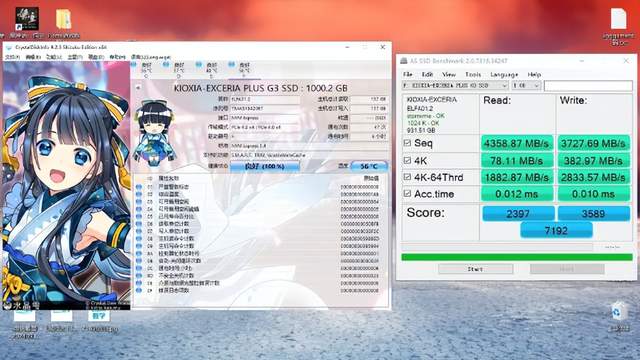
Task: Click the blue health status 100 % button
Action: coord(264,166)
